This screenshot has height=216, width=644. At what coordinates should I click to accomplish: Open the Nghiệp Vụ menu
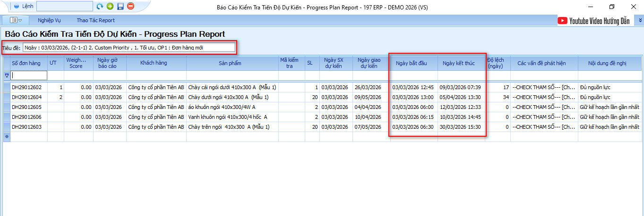tap(49, 20)
